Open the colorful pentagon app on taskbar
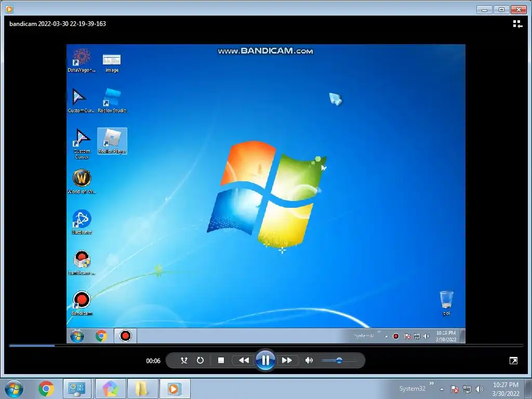This screenshot has width=532, height=399. [x=110, y=389]
